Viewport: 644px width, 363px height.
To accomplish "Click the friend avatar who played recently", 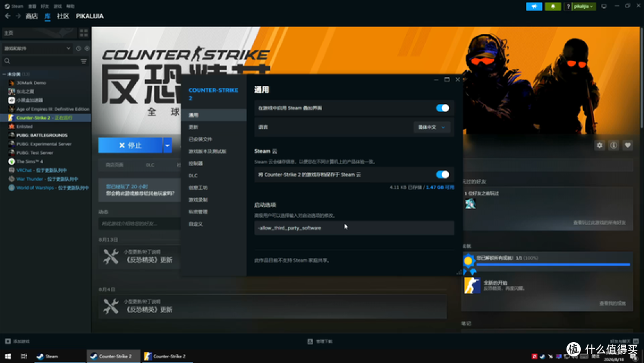I will tap(470, 204).
